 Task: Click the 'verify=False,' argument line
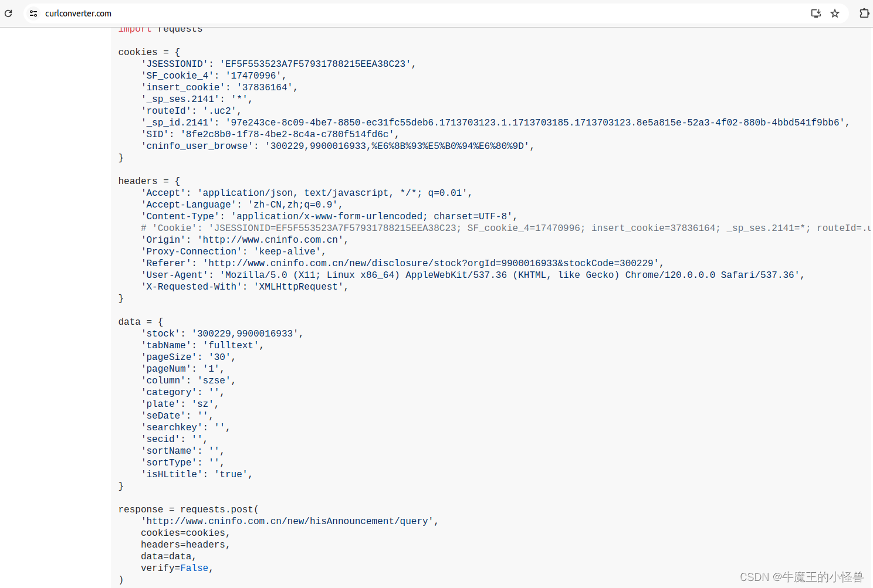177,568
